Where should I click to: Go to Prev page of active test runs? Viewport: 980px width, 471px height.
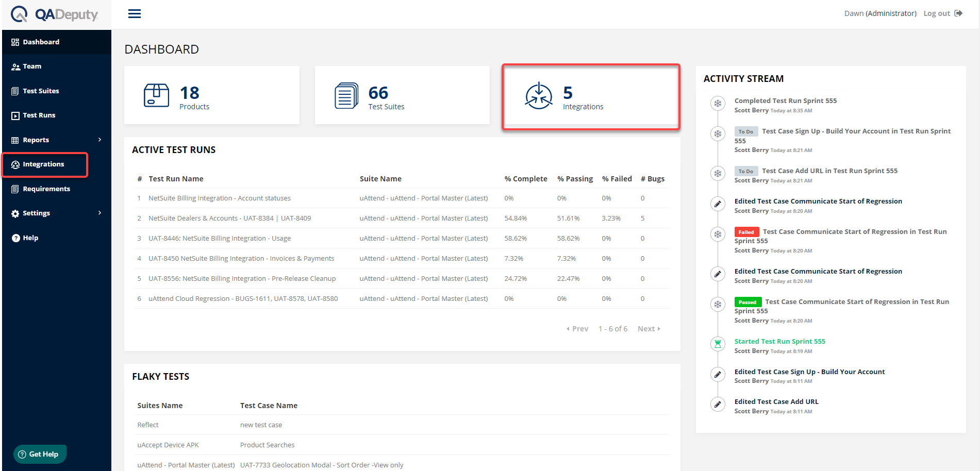(577, 329)
